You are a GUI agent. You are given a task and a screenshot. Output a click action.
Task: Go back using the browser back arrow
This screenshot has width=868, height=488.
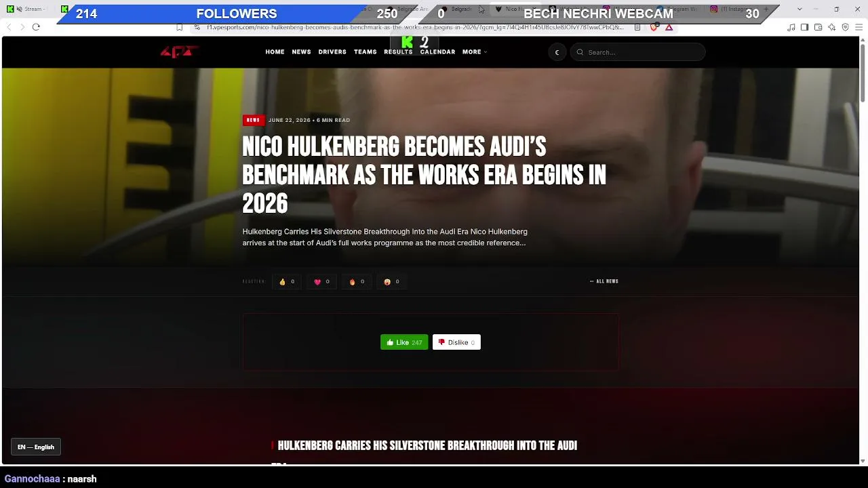9,27
